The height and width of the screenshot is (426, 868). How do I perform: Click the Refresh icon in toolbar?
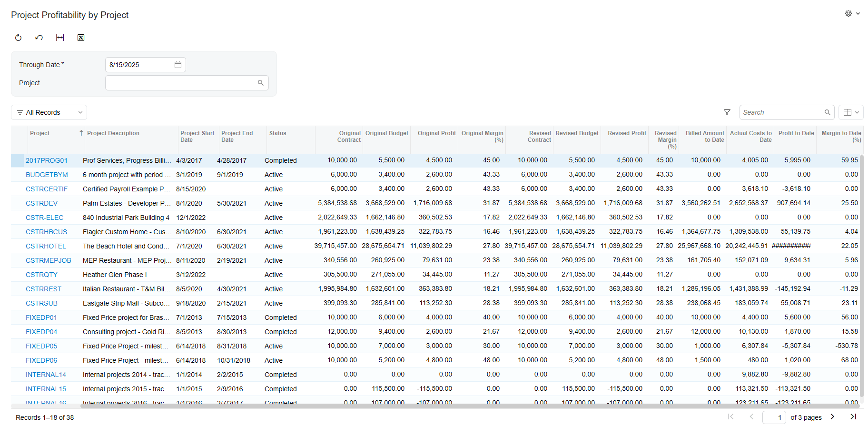[18, 38]
